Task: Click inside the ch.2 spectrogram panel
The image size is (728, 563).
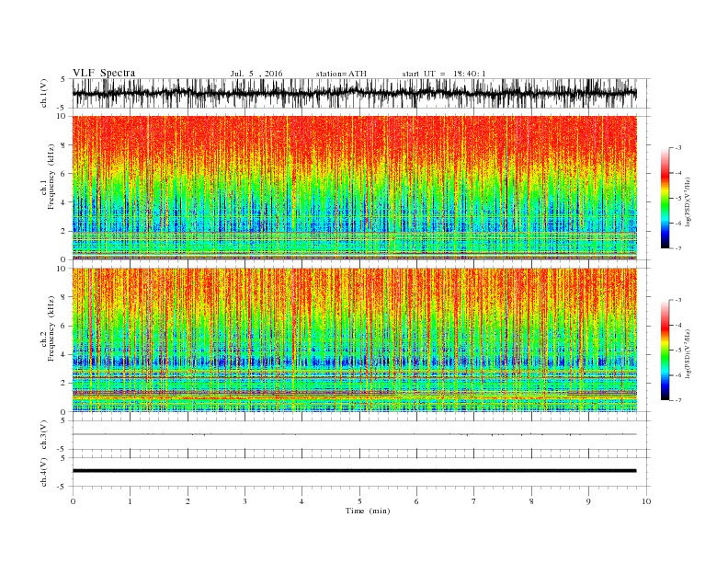Action: [355, 340]
